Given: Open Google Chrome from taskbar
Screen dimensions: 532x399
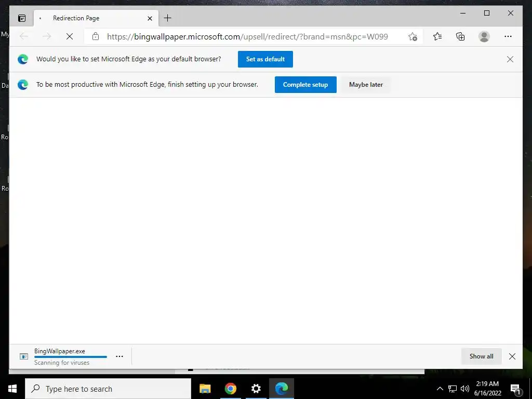Looking at the screenshot, I should coord(230,389).
